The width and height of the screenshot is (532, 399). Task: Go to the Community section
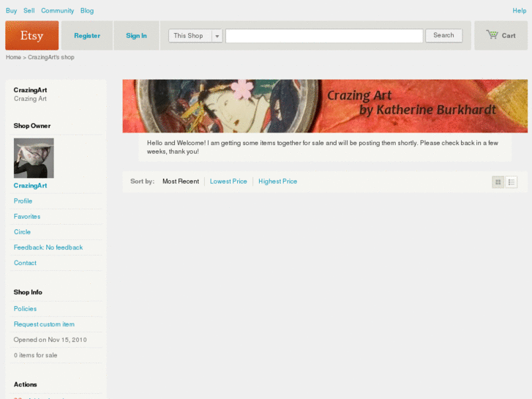57,11
